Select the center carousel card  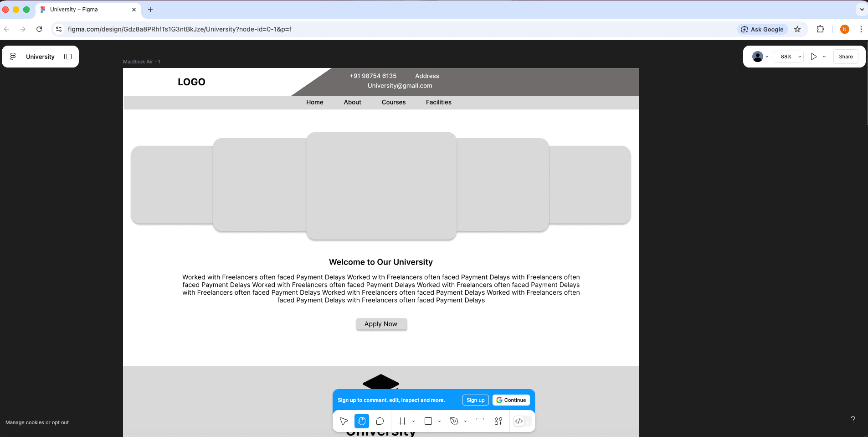(381, 186)
